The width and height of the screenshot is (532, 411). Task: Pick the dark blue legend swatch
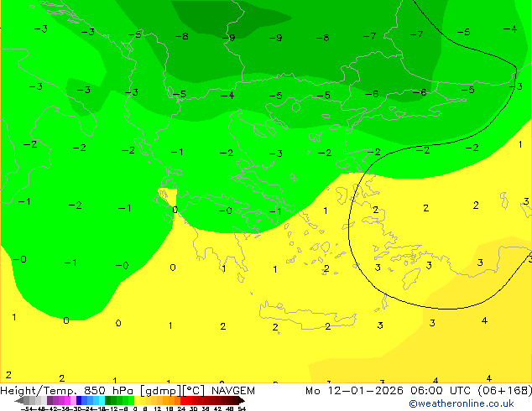click(x=79, y=400)
